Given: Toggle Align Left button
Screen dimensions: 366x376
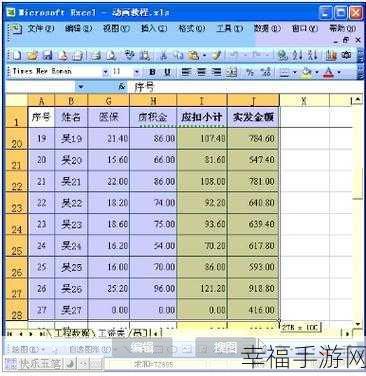Looking at the screenshot, I should (187, 72).
